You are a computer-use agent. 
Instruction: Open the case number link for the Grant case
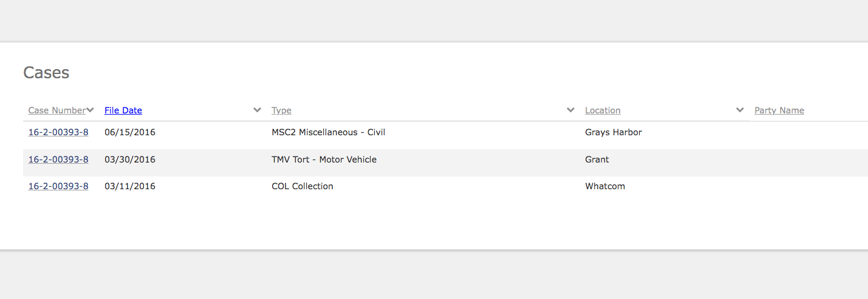(58, 160)
